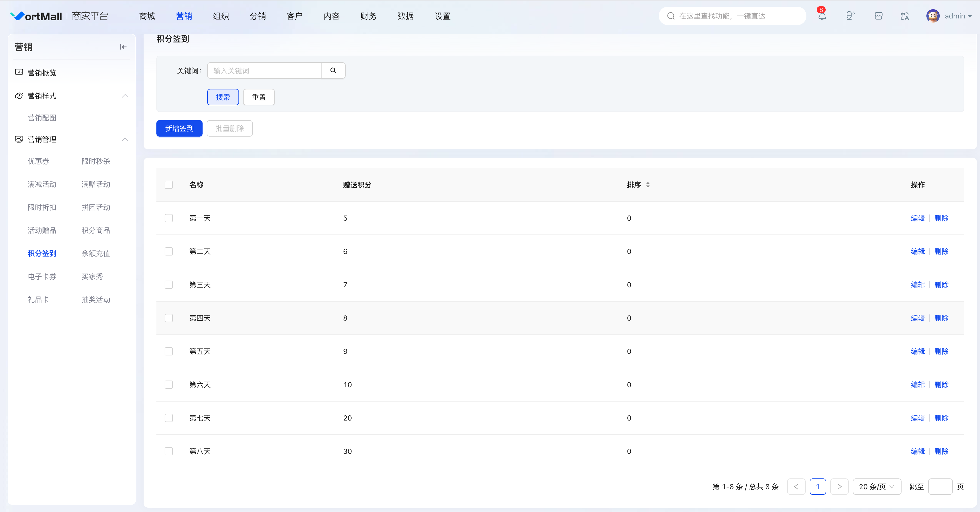Sort table by 排序 column arrows
Image resolution: width=980 pixels, height=512 pixels.
pyautogui.click(x=647, y=185)
